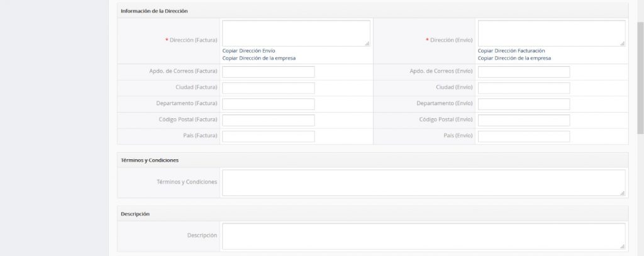Image resolution: width=644 pixels, height=256 pixels.
Task: Click the Dirección (Factura) text area
Action: click(296, 33)
